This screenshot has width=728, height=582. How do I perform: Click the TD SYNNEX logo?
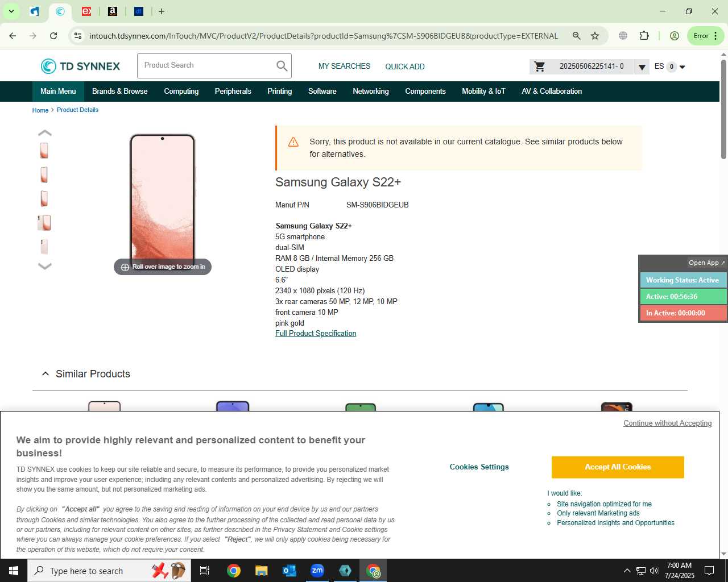point(80,66)
